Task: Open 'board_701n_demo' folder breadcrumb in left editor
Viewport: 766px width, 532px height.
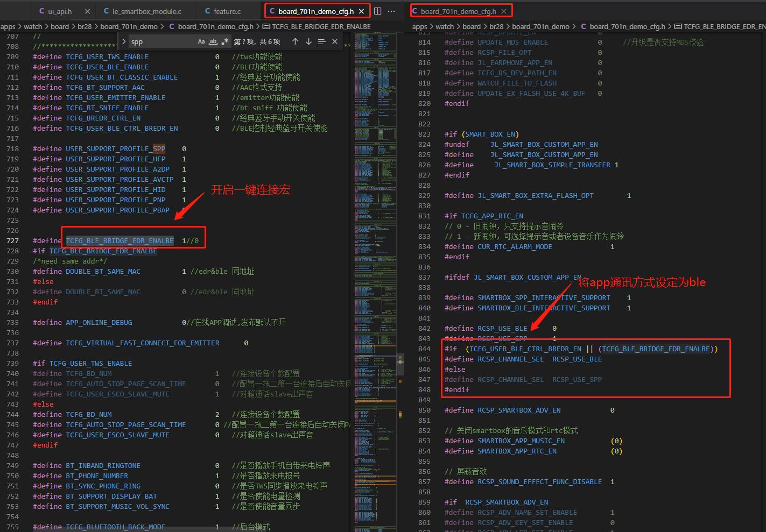Action: click(129, 26)
